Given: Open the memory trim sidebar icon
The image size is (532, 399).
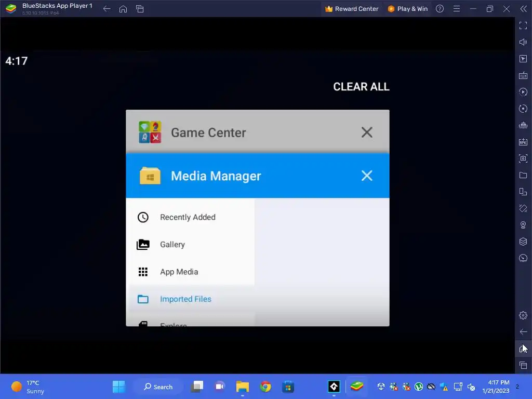Looking at the screenshot, I should click(x=523, y=125).
